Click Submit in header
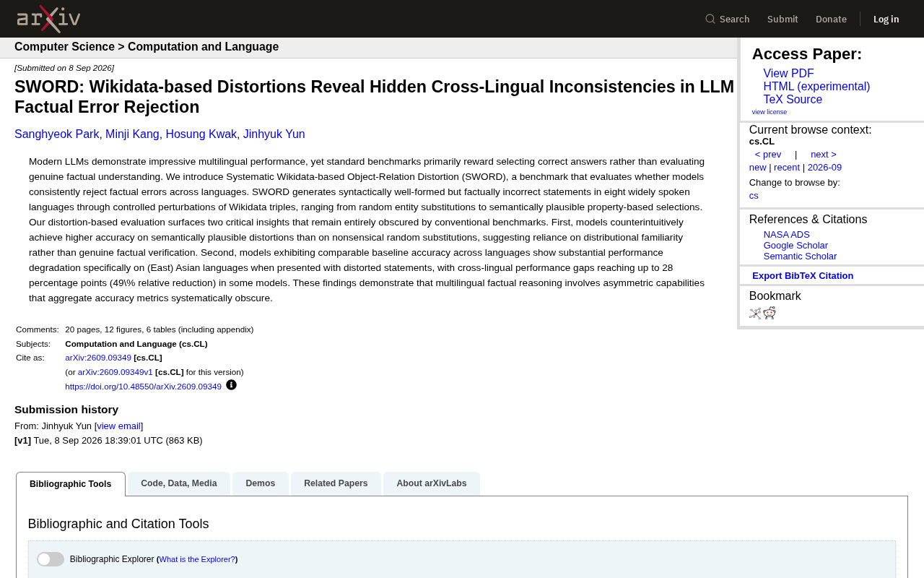 pos(783,19)
